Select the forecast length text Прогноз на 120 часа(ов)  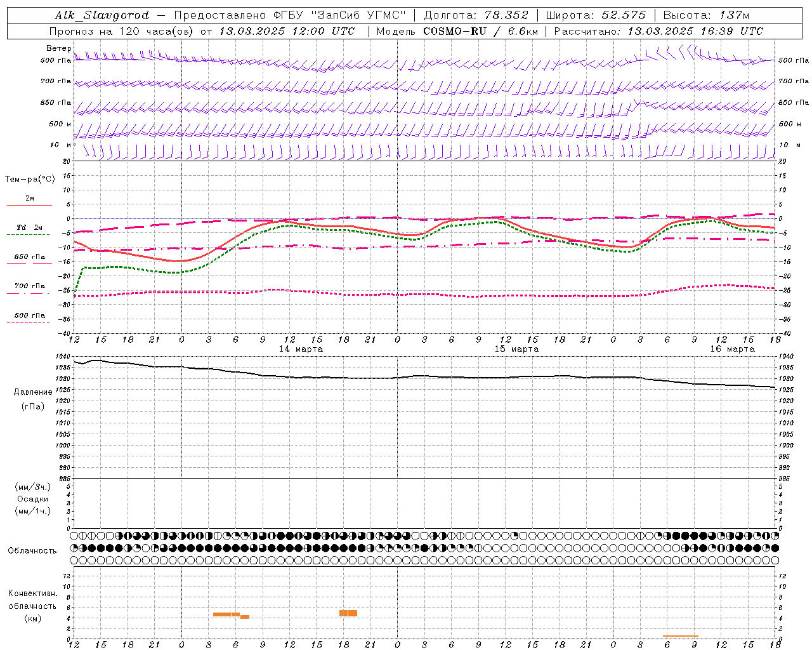click(122, 31)
